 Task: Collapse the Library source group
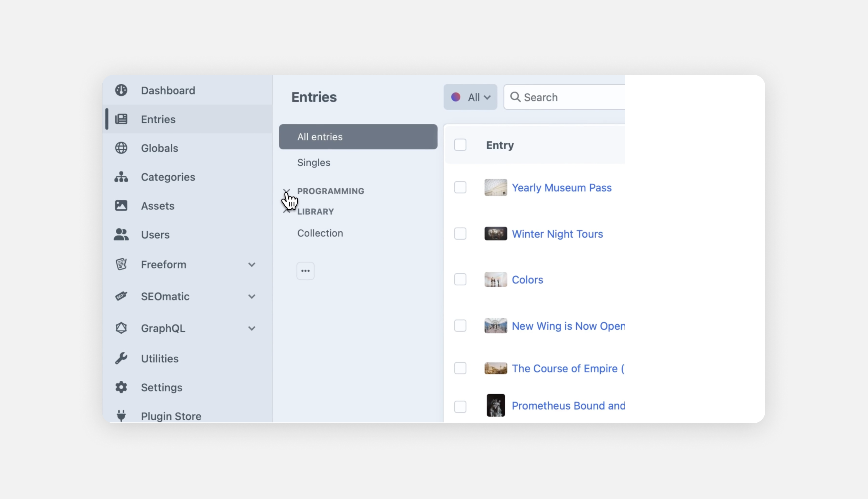(x=286, y=211)
